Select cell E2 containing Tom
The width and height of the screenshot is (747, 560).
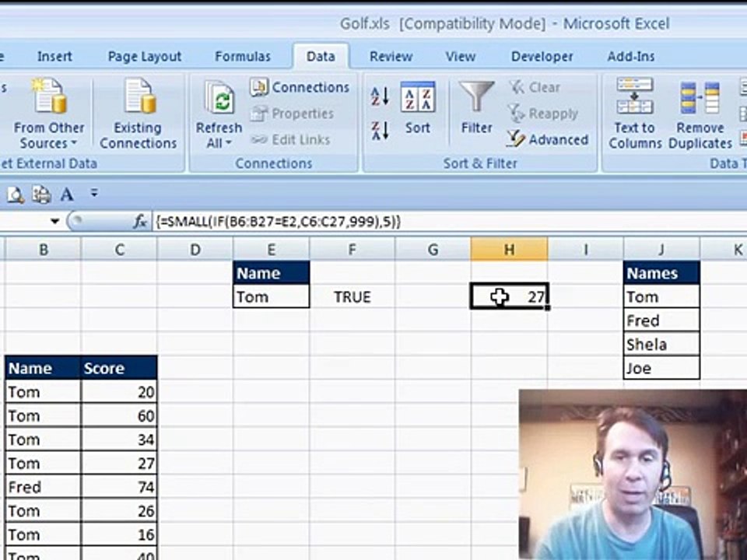coord(271,296)
